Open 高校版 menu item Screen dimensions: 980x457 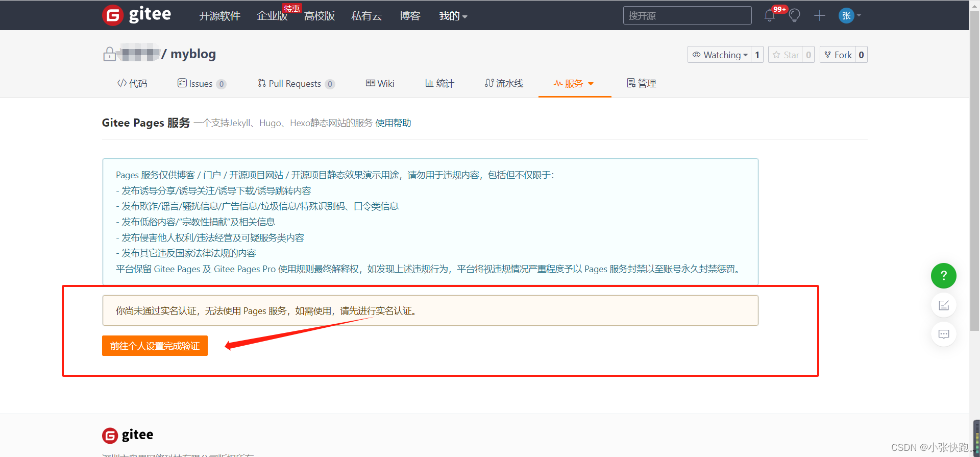click(x=320, y=16)
